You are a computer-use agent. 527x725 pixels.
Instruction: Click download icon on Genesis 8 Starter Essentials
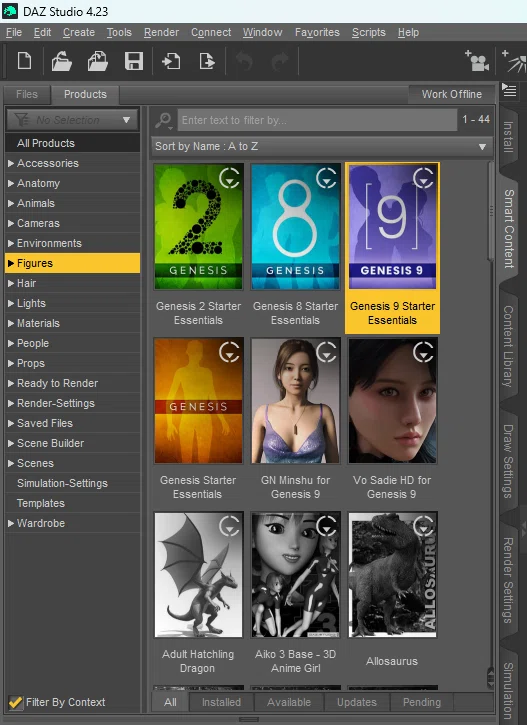click(326, 178)
